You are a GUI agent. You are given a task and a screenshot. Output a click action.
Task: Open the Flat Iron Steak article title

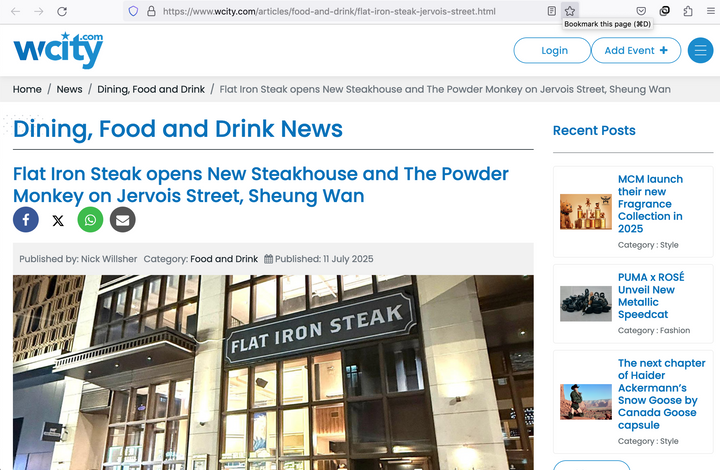click(x=260, y=185)
